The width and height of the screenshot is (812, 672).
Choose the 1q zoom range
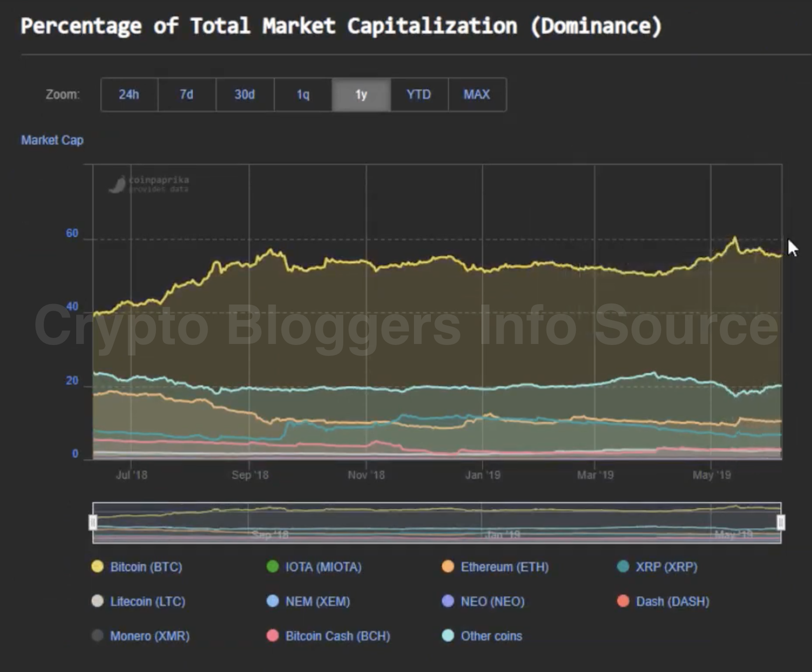tap(303, 95)
